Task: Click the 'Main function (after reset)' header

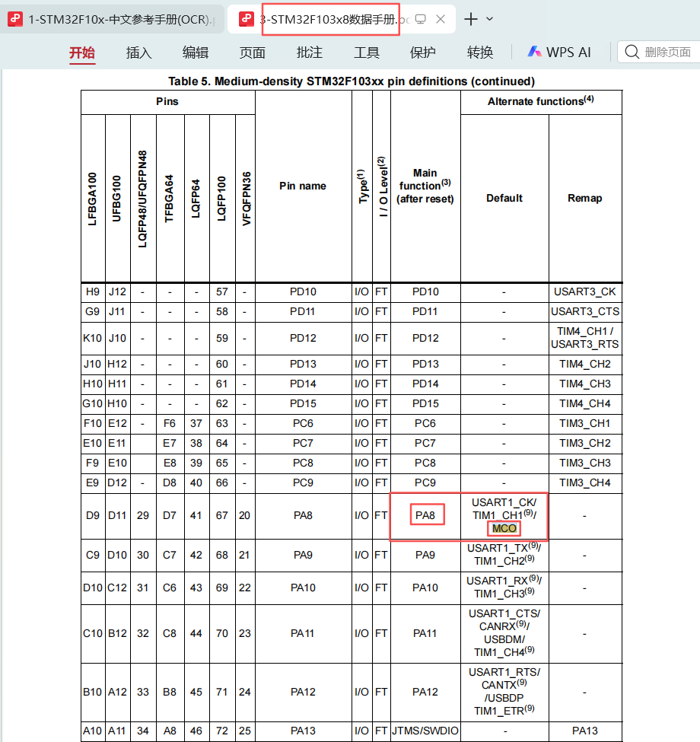Action: 425,186
